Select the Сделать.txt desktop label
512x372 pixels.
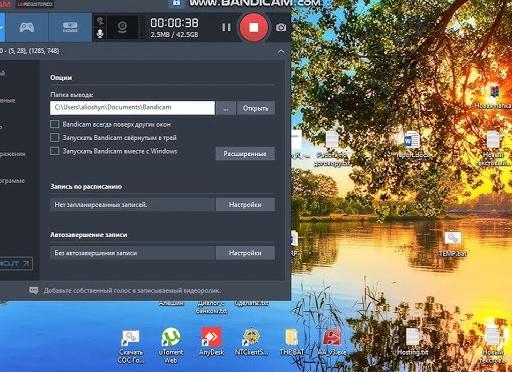coord(251,303)
